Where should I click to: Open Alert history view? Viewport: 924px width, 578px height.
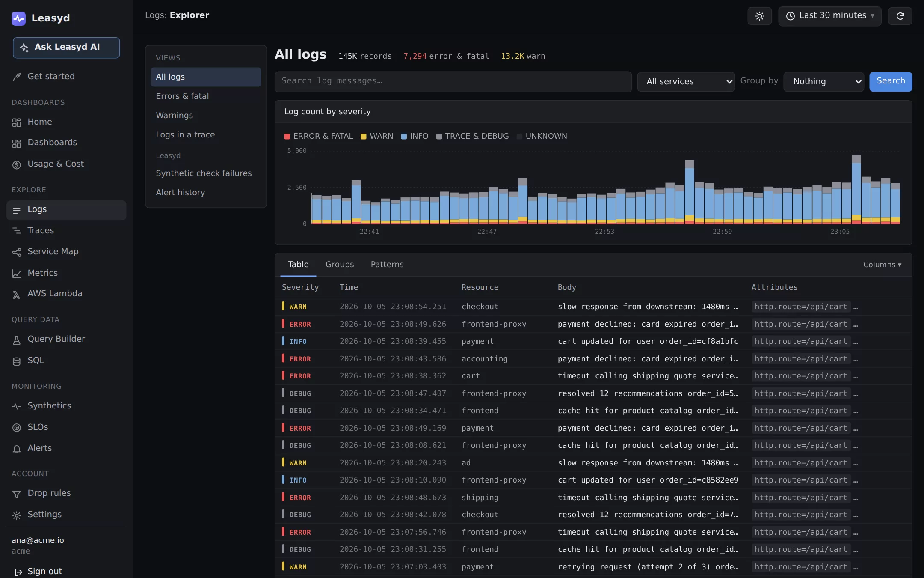(206, 193)
